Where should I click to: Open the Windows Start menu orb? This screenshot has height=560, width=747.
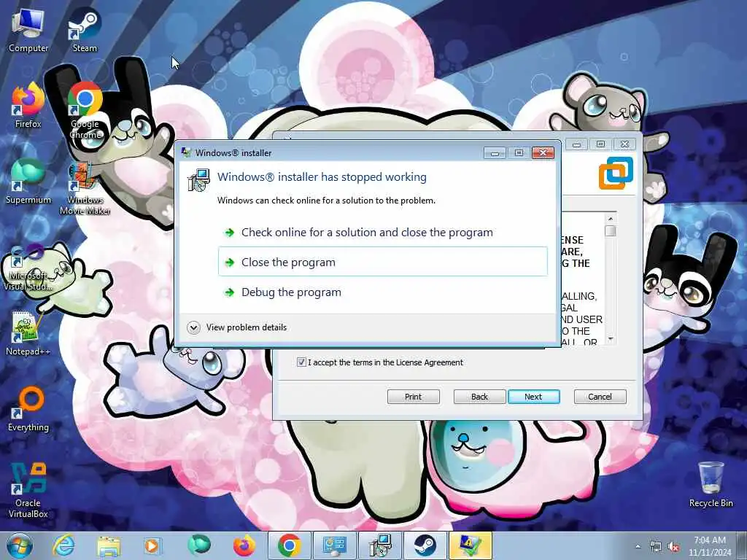(x=20, y=545)
